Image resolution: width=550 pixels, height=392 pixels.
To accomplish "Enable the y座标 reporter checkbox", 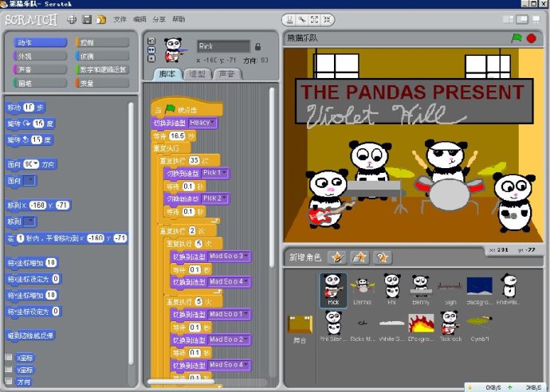I will tap(9, 369).
